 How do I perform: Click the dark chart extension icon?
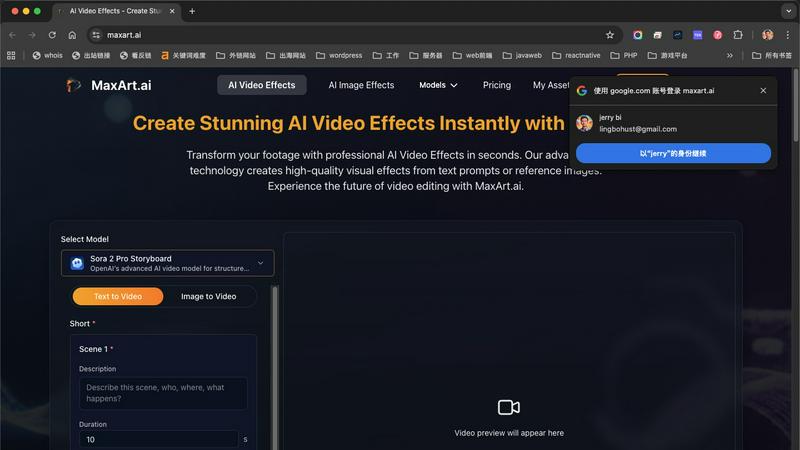(678, 35)
